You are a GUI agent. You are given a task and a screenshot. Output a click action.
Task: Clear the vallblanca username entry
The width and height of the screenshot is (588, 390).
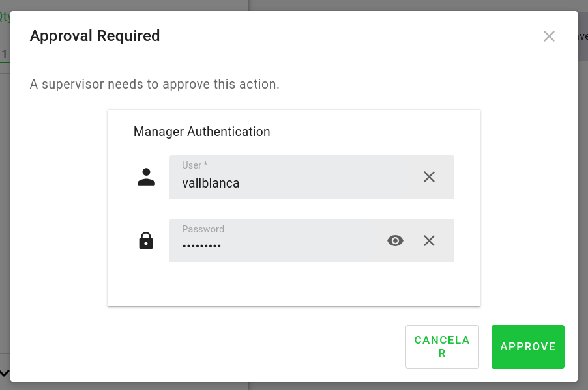(429, 177)
